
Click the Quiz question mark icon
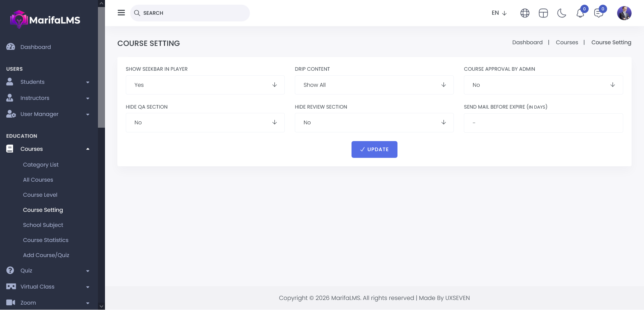(10, 270)
